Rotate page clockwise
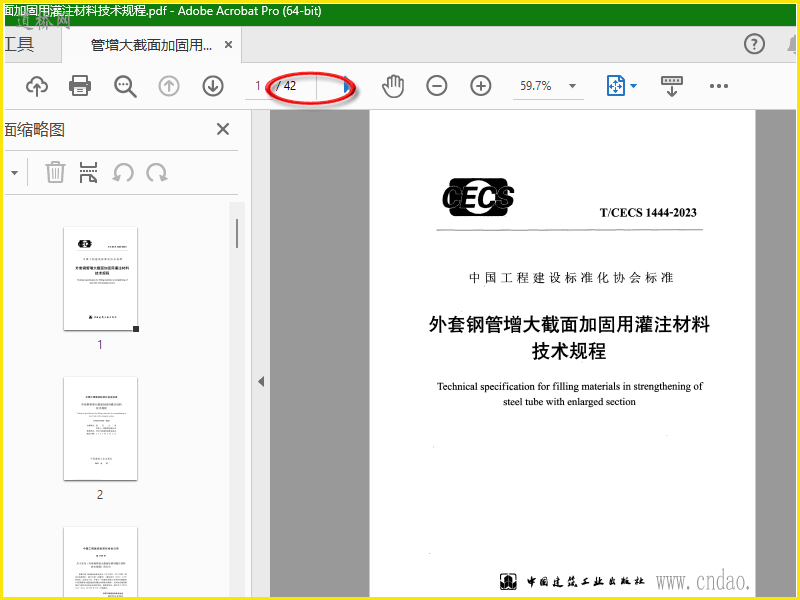The width and height of the screenshot is (800, 600). (x=157, y=173)
